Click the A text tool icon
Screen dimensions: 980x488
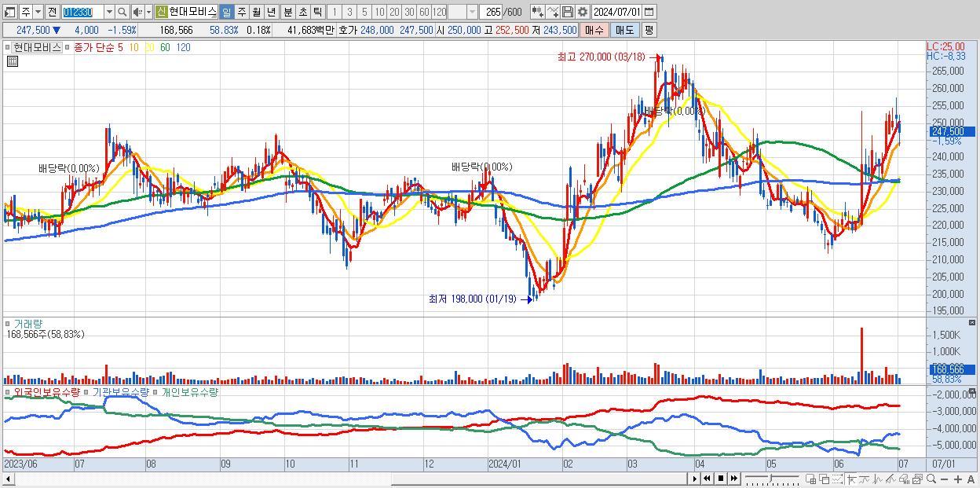click(x=971, y=479)
